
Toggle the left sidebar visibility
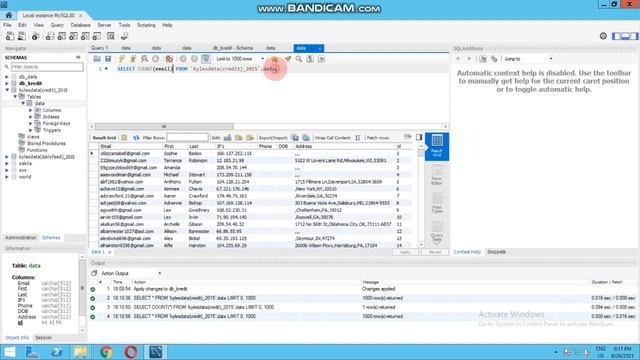point(616,36)
